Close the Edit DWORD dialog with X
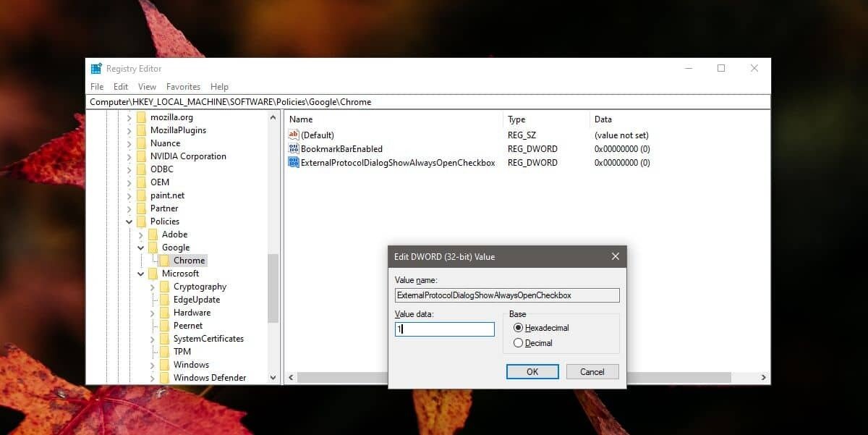Image resolution: width=868 pixels, height=435 pixels. point(616,256)
